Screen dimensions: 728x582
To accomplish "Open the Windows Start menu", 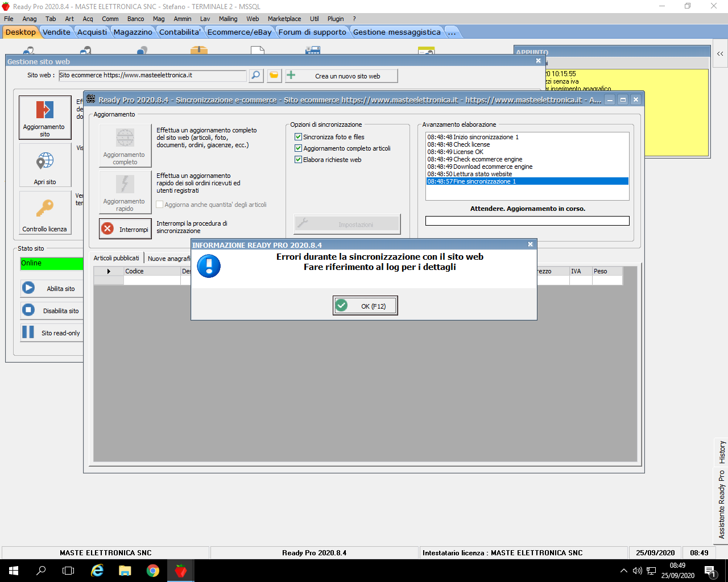I will coord(14,571).
